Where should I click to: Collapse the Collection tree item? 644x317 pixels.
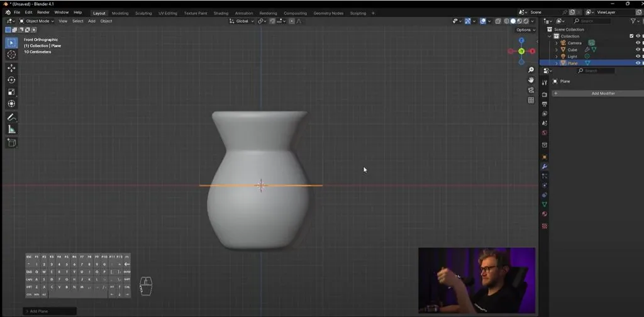550,36
